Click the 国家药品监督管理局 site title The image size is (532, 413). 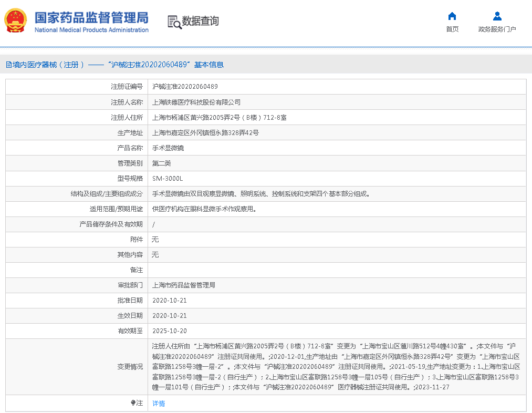[x=91, y=18]
